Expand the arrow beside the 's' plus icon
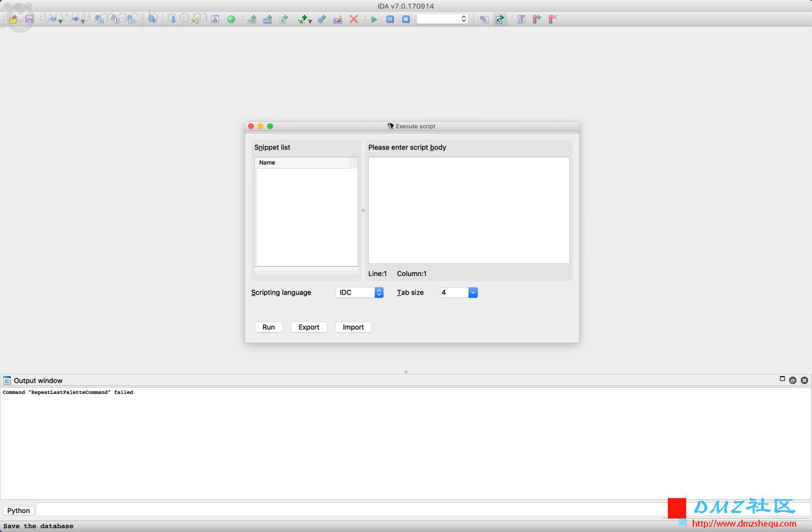 point(310,21)
